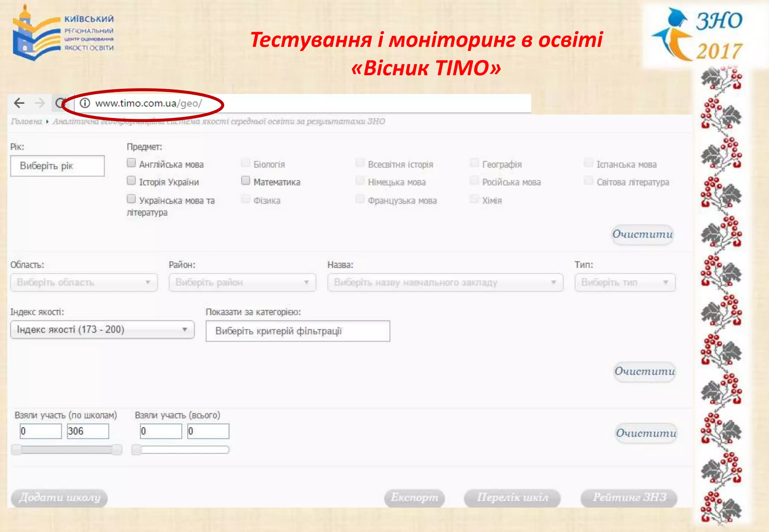Click the site info icon in address bar
This screenshot has height=532, width=769.
pos(85,103)
